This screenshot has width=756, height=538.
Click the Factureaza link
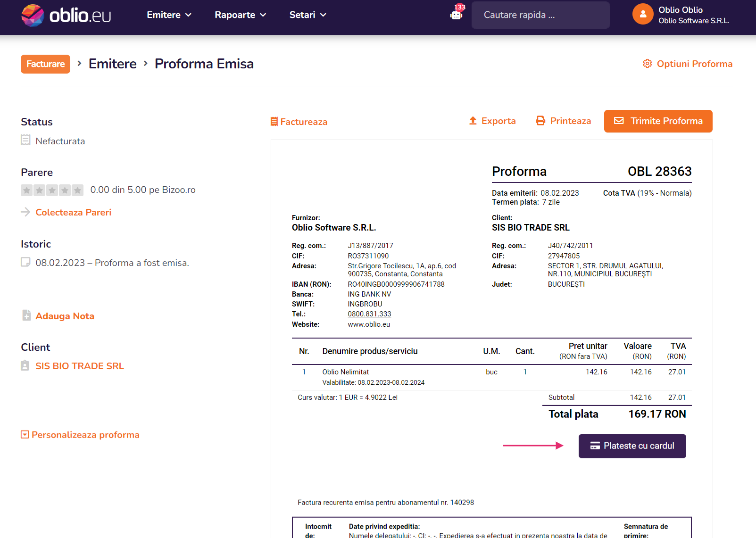coord(299,122)
